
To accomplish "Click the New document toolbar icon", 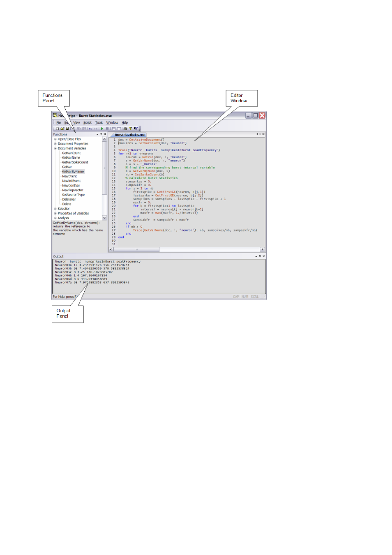I will (57, 129).
